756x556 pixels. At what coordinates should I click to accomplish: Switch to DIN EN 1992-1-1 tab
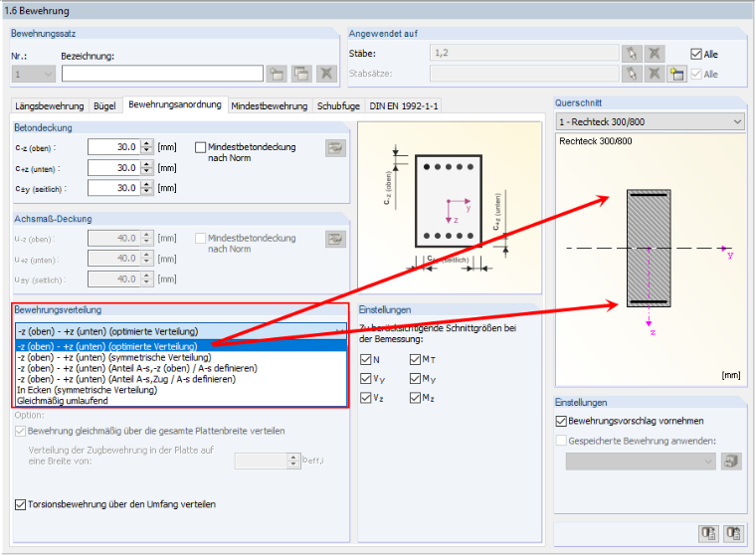pyautogui.click(x=404, y=106)
